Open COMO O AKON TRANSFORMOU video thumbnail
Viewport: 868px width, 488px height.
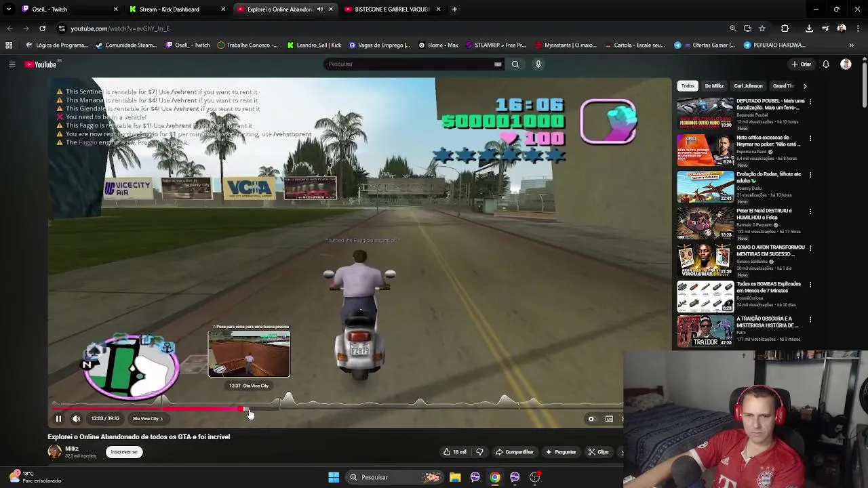(x=705, y=260)
